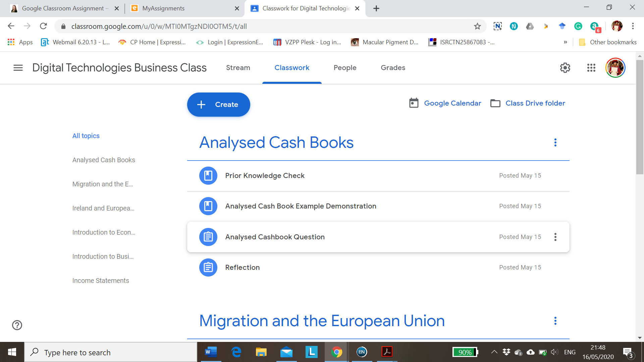Open the Google apps grid

click(x=591, y=68)
